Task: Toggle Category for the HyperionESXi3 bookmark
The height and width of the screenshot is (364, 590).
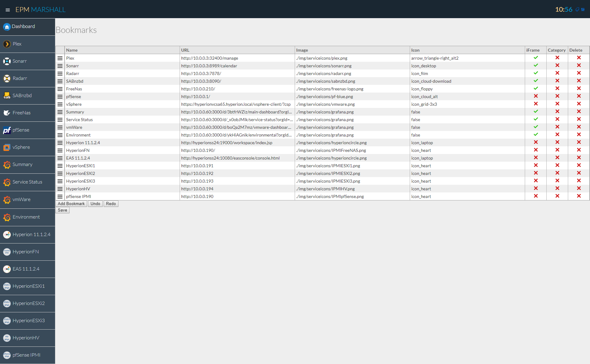Action: pos(557,181)
